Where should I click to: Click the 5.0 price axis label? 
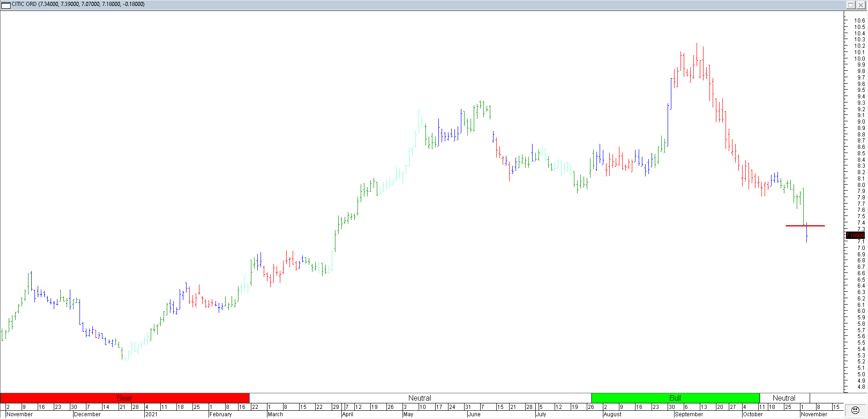point(861,374)
